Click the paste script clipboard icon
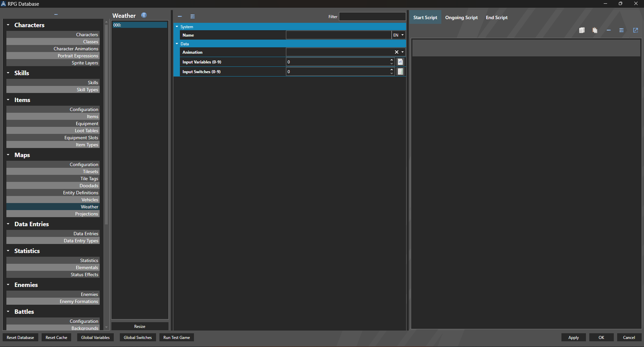Screen dimensions: 644x347 pyautogui.click(x=595, y=30)
